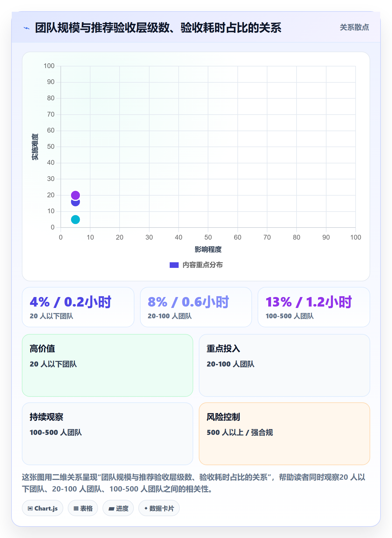Click the 影响程度 x-axis title
This screenshot has width=392, height=538.
coord(208,249)
